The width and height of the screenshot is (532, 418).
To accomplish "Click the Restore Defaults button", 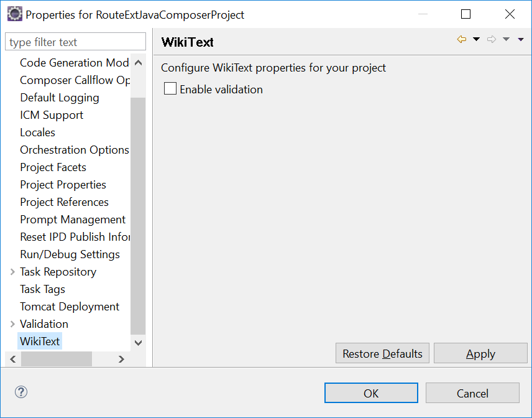I will pyautogui.click(x=382, y=353).
